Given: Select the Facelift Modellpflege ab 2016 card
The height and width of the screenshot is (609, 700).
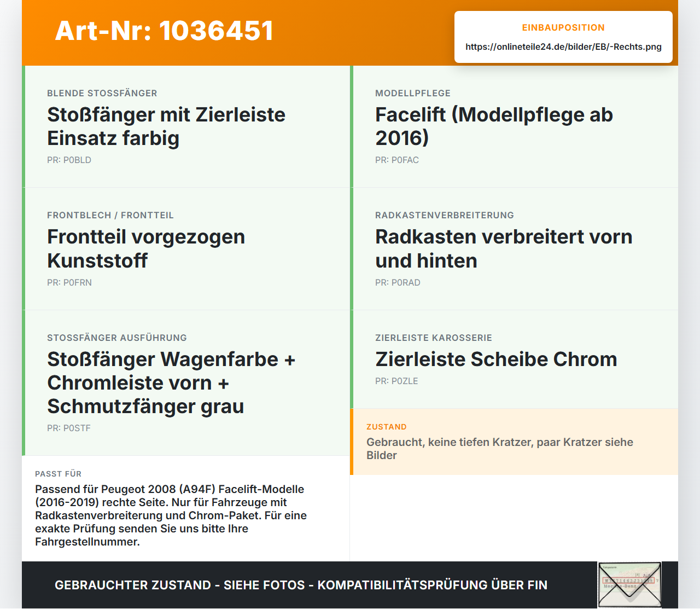Looking at the screenshot, I should tap(514, 126).
